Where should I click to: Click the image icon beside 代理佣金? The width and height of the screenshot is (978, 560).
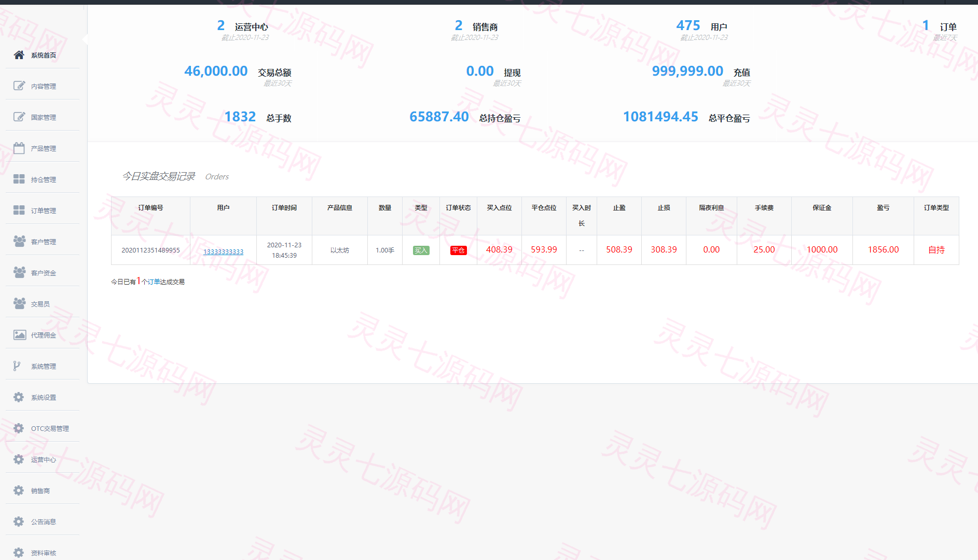point(20,334)
